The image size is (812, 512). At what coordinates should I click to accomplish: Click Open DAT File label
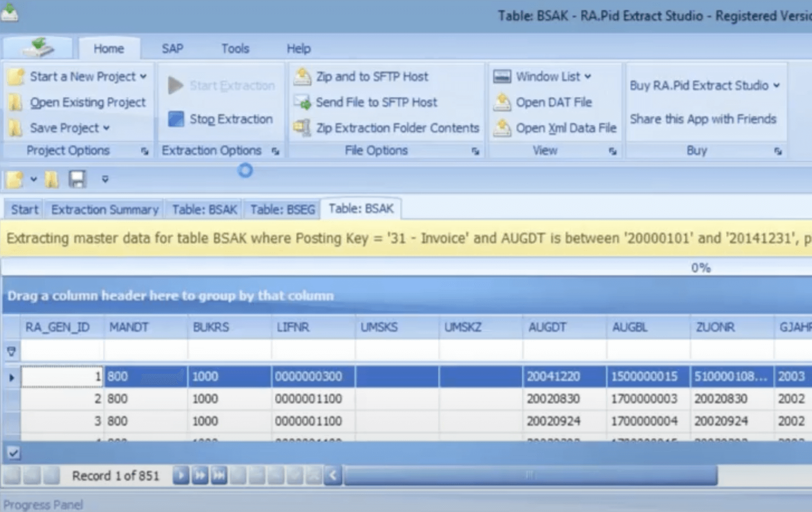pos(554,102)
